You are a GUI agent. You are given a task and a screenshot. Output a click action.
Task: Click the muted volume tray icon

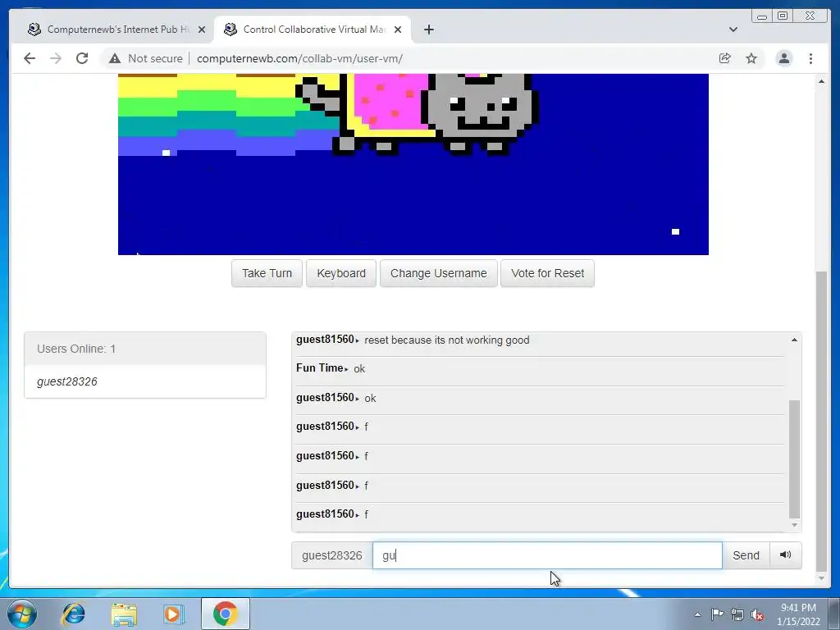point(757,614)
